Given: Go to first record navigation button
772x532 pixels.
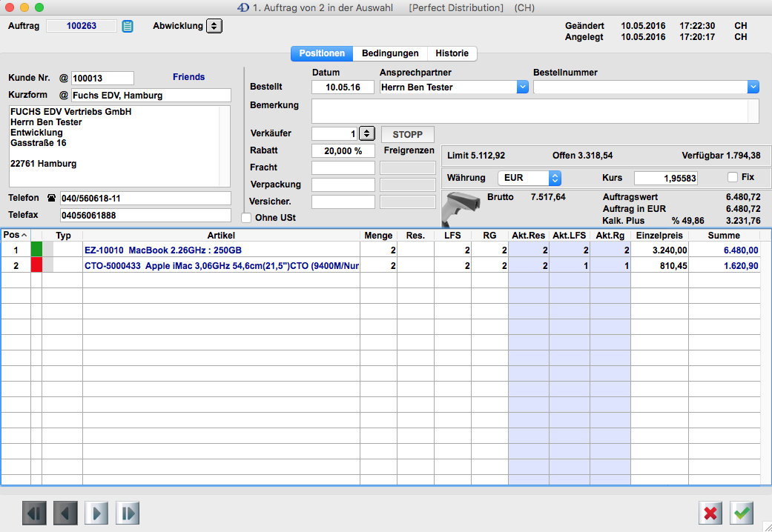Looking at the screenshot, I should click(34, 513).
